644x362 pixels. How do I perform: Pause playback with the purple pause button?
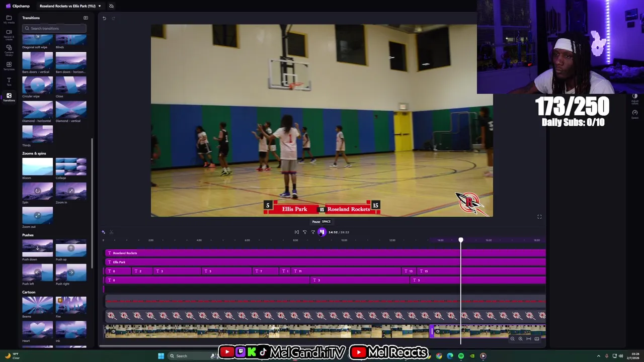tap(321, 232)
